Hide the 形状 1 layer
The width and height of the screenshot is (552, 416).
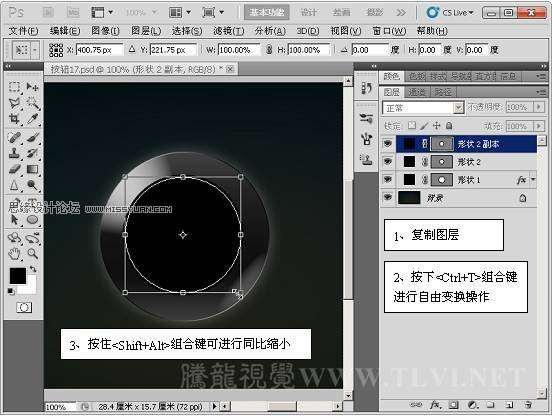tap(388, 179)
